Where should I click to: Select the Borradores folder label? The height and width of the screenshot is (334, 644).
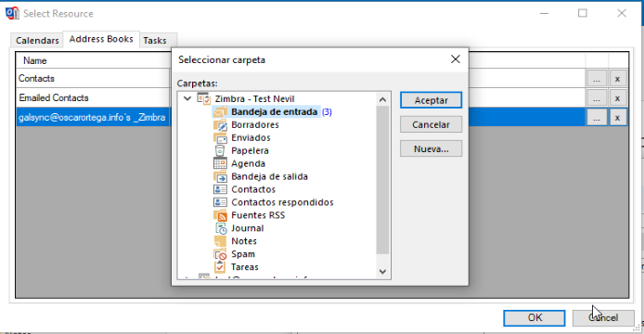tap(255, 125)
